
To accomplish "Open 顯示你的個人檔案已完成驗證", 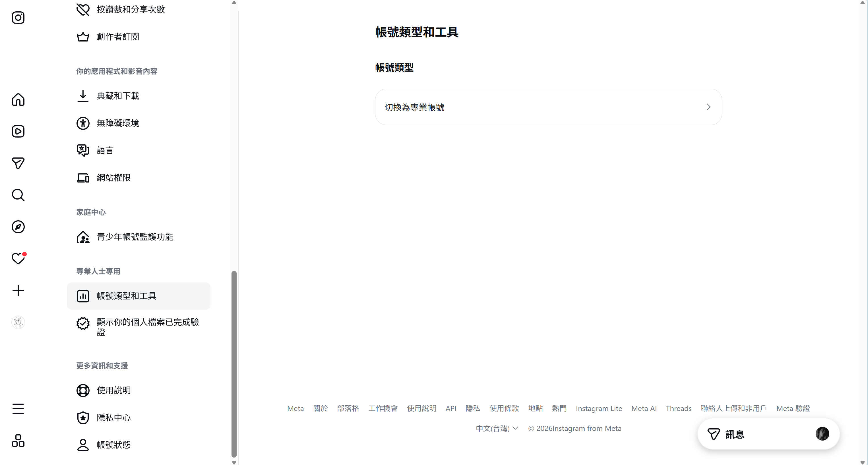I will click(x=139, y=327).
